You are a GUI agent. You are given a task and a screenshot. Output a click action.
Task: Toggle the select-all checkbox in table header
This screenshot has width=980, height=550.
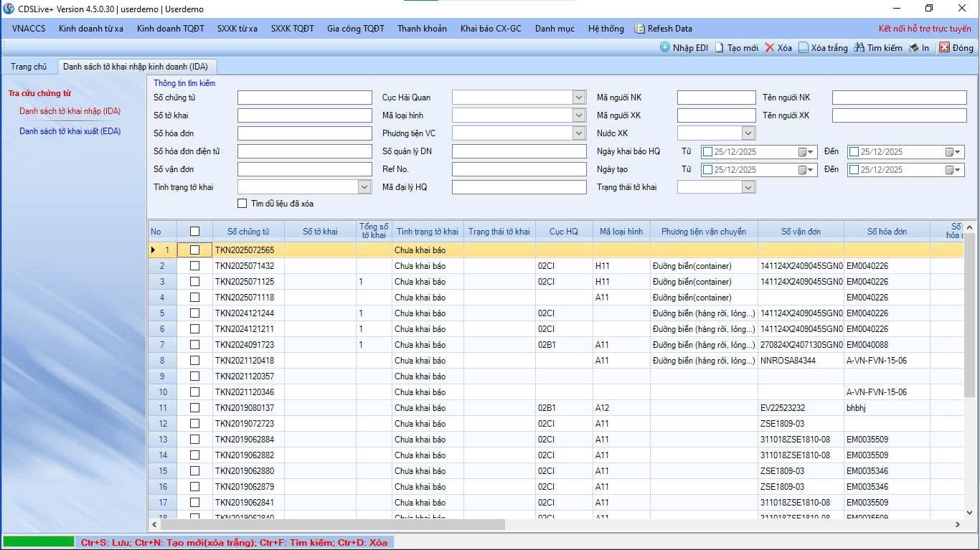(194, 231)
